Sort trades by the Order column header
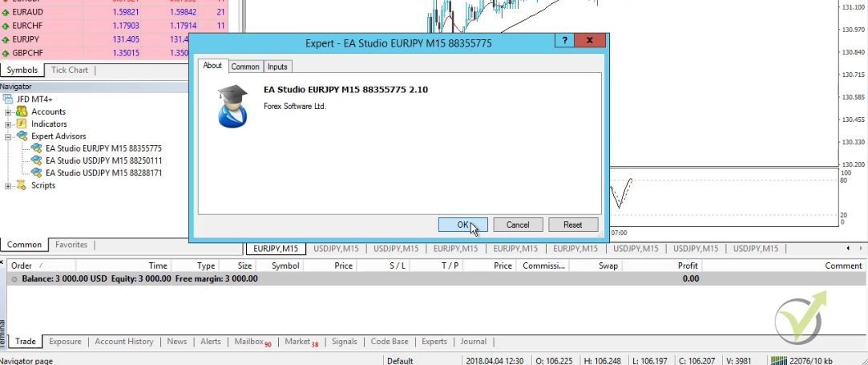The image size is (868, 365). (x=42, y=266)
